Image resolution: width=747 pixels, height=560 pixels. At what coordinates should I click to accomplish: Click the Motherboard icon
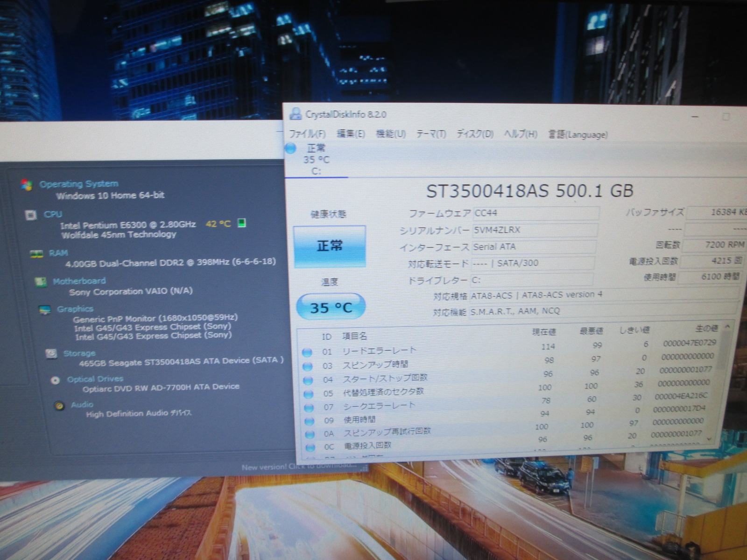(41, 282)
